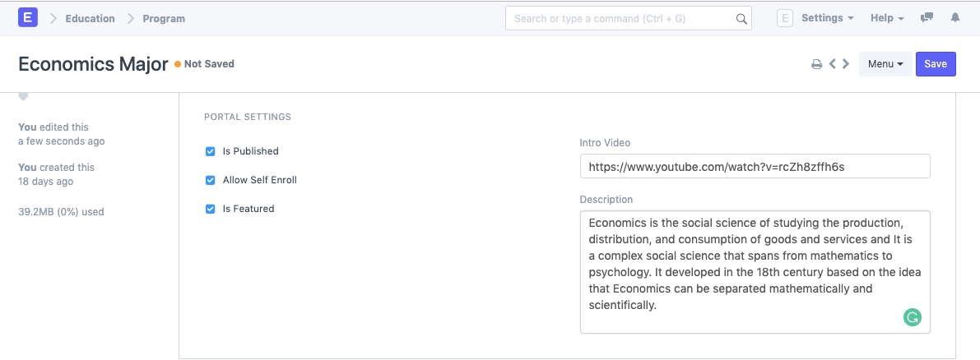Click the like heart icon in sidebar
980x360 pixels.
(x=23, y=97)
